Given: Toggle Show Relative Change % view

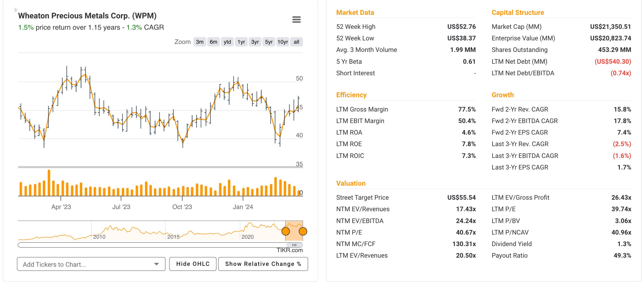Looking at the screenshot, I should coord(263,264).
